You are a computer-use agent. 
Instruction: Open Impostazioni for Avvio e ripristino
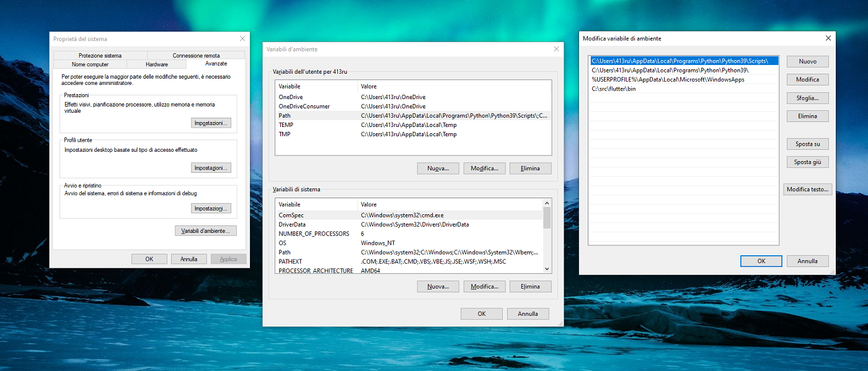(211, 208)
